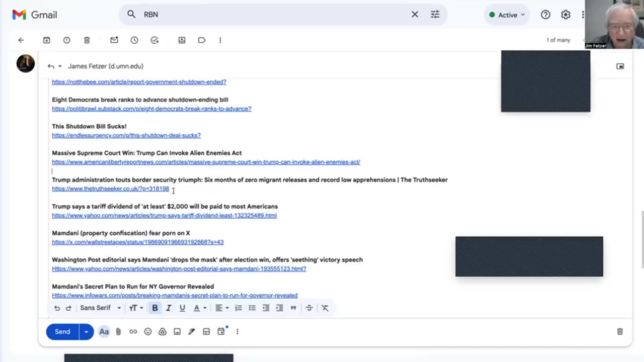Image resolution: width=644 pixels, height=362 pixels.
Task: Open More options in top toolbar
Action: click(x=220, y=40)
